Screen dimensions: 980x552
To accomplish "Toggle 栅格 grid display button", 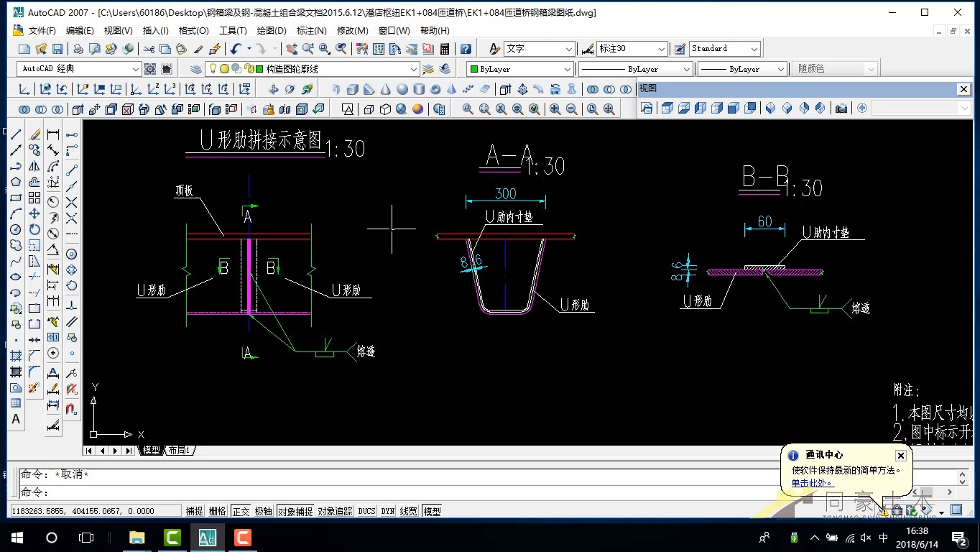I will [x=217, y=511].
